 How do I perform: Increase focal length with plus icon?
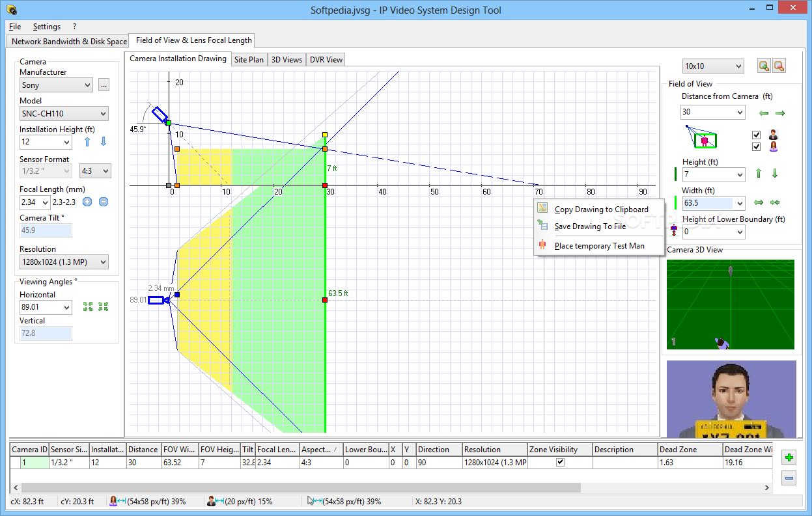tap(87, 202)
